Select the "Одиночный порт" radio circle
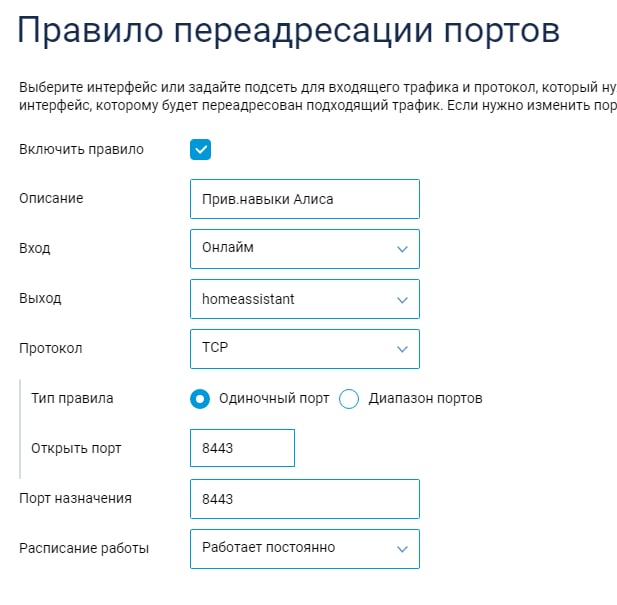Image resolution: width=617 pixels, height=605 pixels. coord(200,399)
